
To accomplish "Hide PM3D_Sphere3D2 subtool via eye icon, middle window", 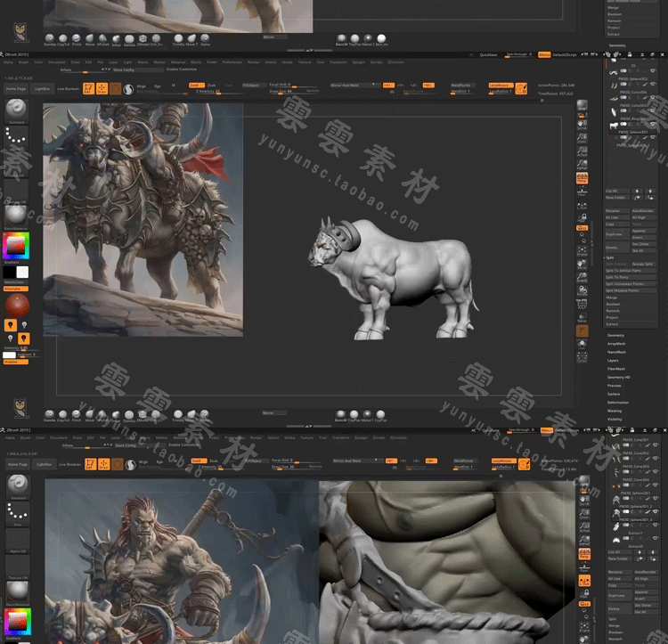I will pyautogui.click(x=653, y=70).
